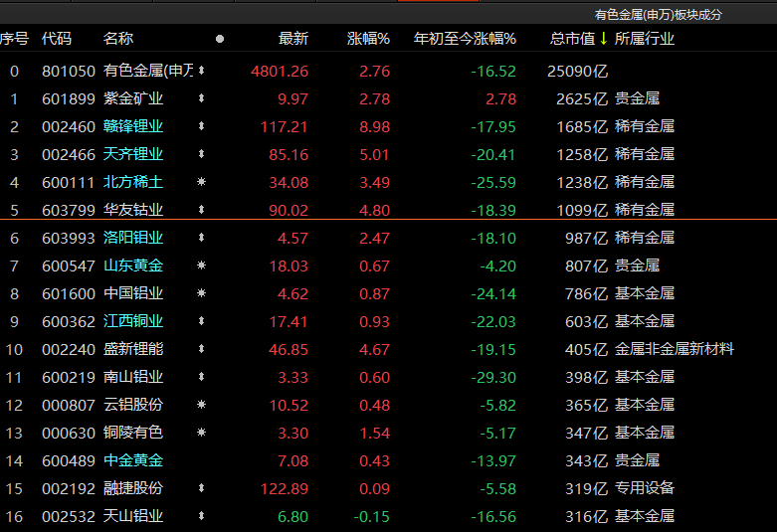
Task: Open 洛阳钼业 stock link
Action: tap(133, 238)
